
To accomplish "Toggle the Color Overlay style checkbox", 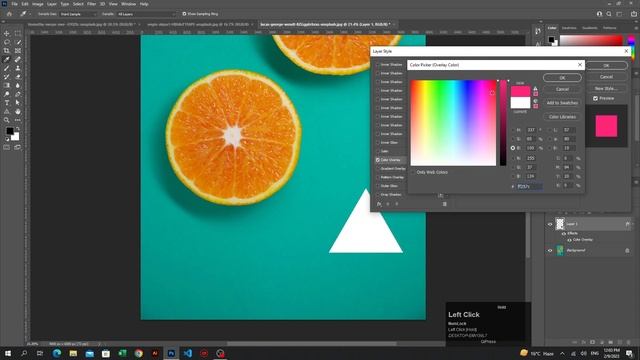I will click(x=378, y=160).
